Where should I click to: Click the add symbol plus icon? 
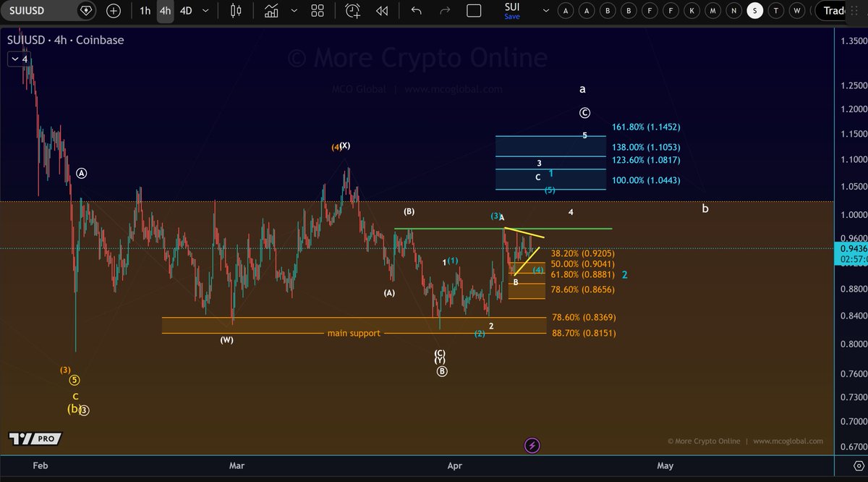pyautogui.click(x=114, y=11)
